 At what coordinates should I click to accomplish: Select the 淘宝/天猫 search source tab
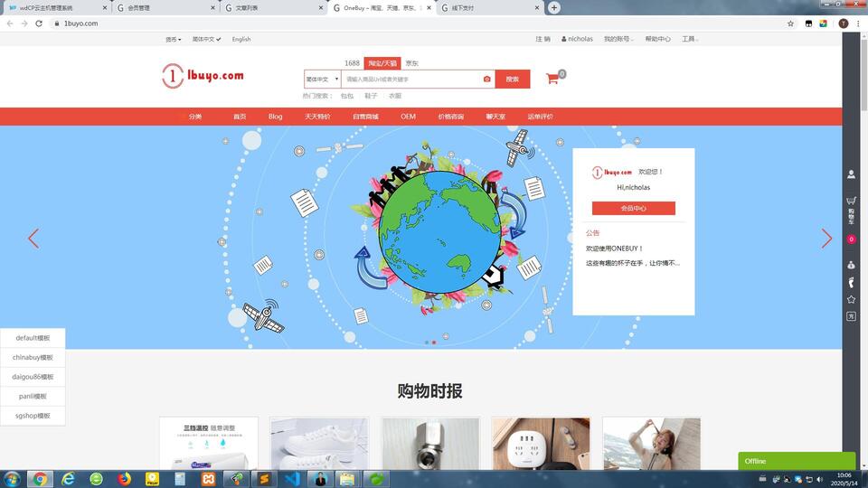382,63
